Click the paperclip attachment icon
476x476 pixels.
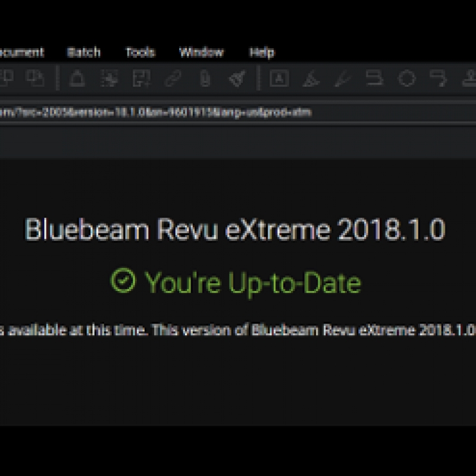[205, 79]
